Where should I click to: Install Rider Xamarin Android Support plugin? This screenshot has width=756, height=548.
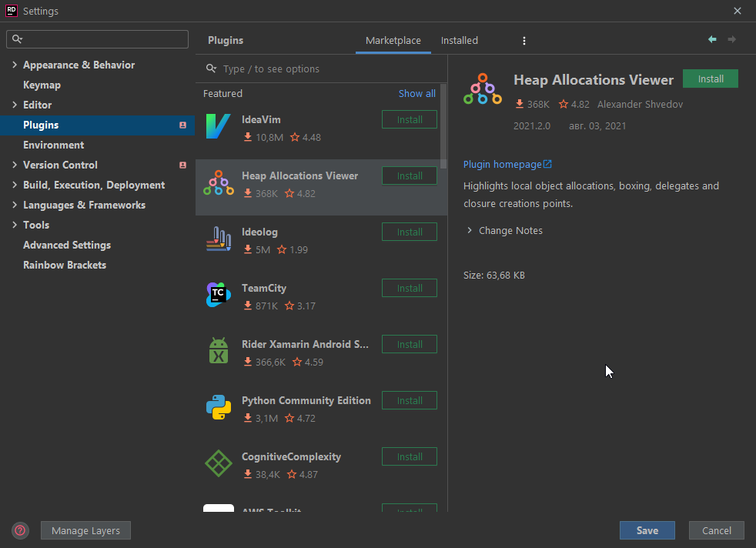(410, 344)
